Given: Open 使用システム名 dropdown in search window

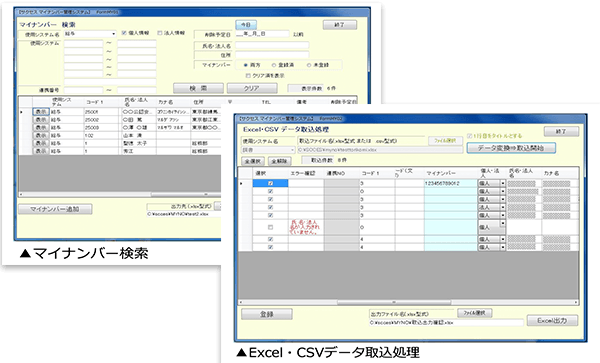Looking at the screenshot, I should pyautogui.click(x=114, y=34).
